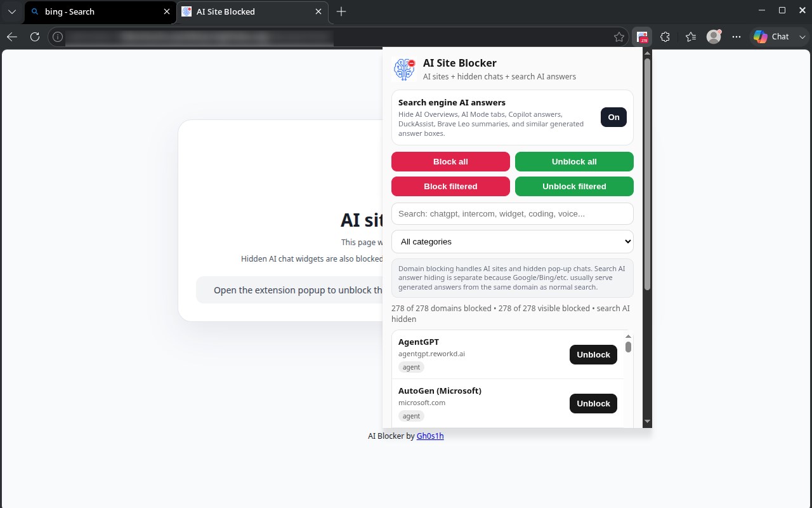
Task: Unblock the AgentGPT domain
Action: point(593,354)
